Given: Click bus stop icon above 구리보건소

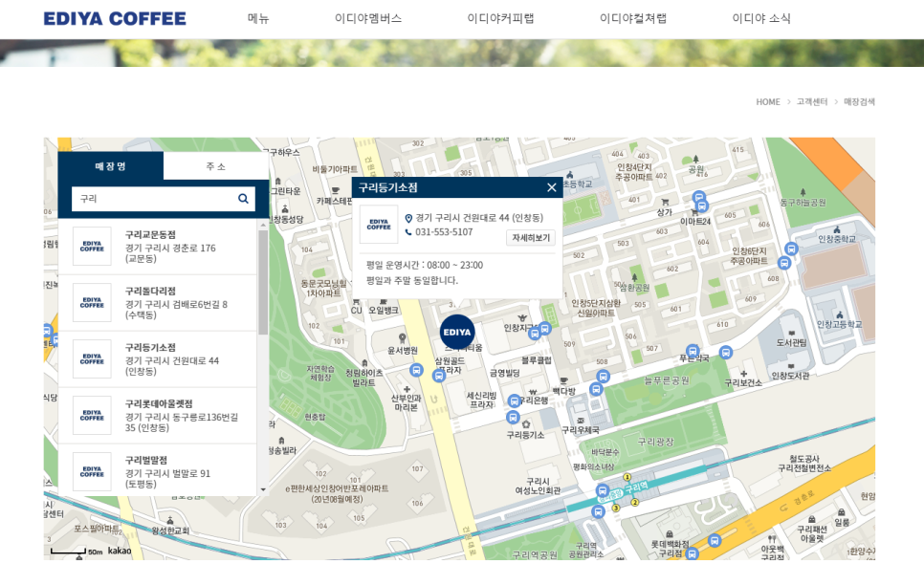Looking at the screenshot, I should [x=726, y=352].
